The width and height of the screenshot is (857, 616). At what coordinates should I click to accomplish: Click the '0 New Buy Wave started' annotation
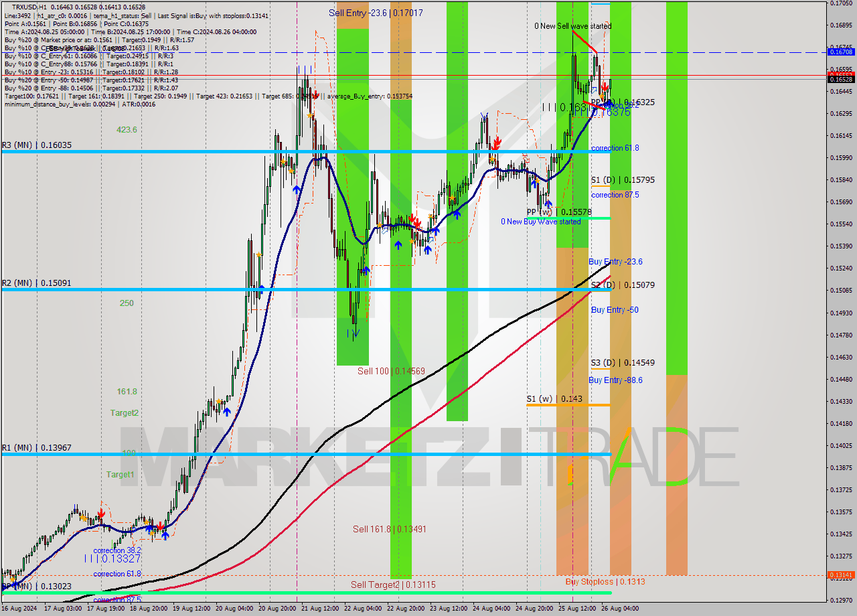click(541, 222)
